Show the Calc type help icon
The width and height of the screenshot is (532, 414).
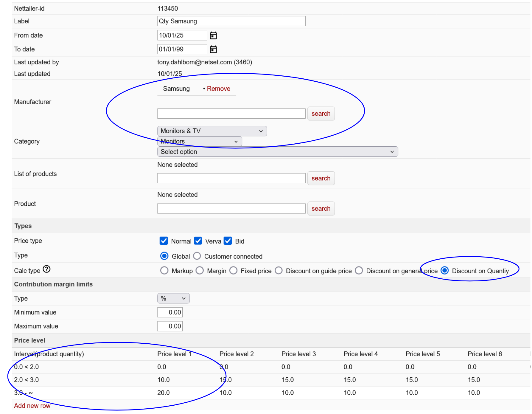click(46, 269)
